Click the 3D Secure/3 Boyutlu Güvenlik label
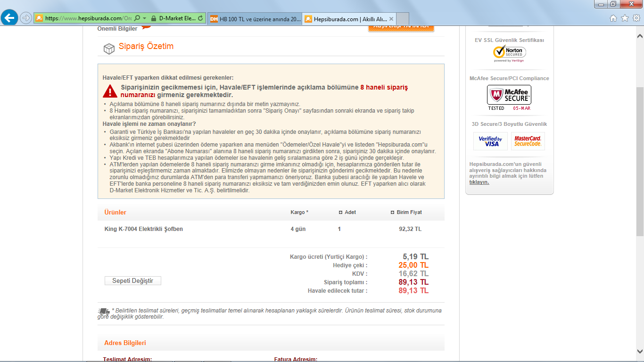 509,124
